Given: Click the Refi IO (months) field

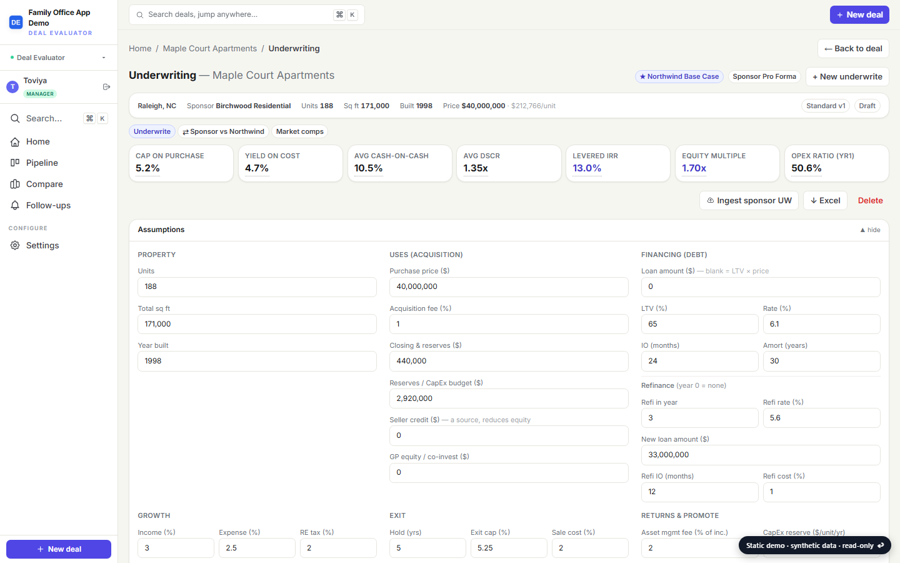Looking at the screenshot, I should 700,492.
